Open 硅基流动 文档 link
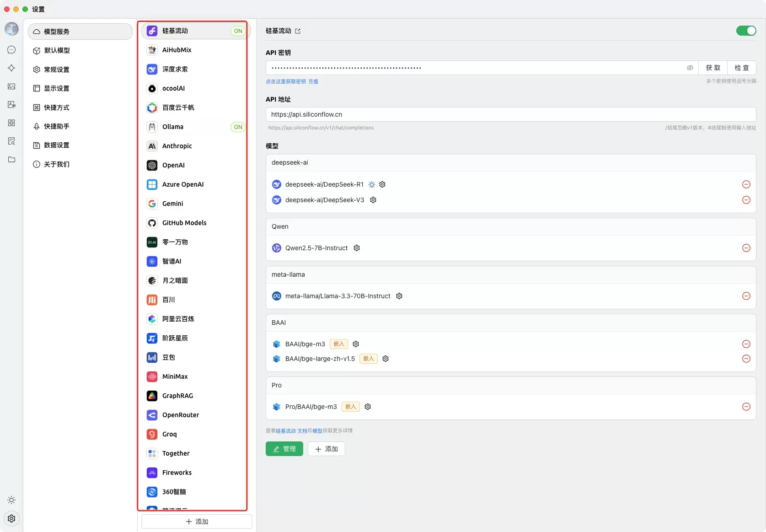Image resolution: width=766 pixels, height=532 pixels. point(291,431)
